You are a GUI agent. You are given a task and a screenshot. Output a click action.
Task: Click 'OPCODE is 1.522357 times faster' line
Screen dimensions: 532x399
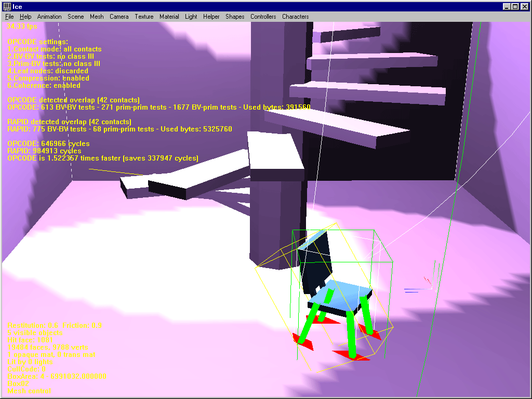(x=103, y=158)
